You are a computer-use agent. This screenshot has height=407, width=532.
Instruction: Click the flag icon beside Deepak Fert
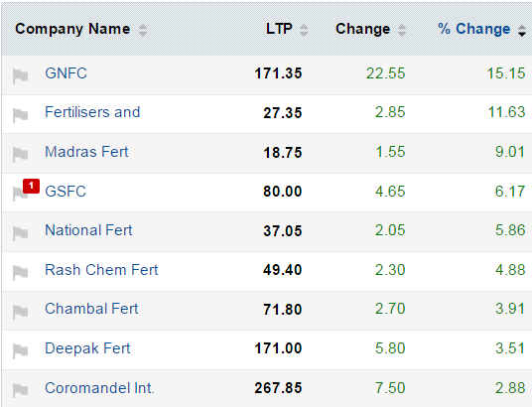click(x=20, y=351)
